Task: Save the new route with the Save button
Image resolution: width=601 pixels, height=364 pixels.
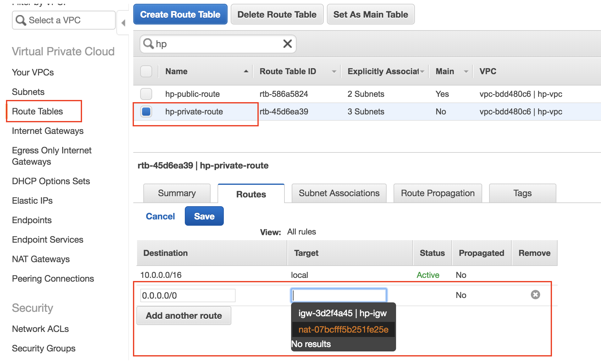Action: tap(204, 216)
